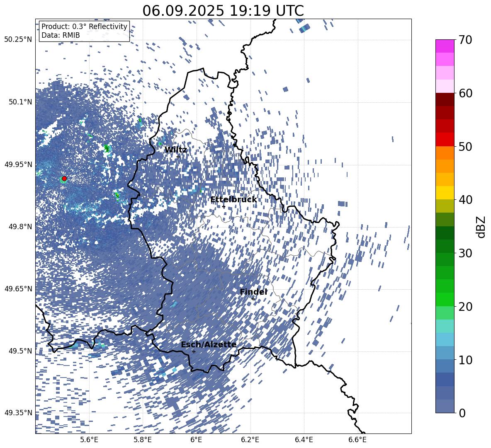This screenshot has height=448, width=491.
Task: Click the colorbar tick value 30
Action: 465,253
